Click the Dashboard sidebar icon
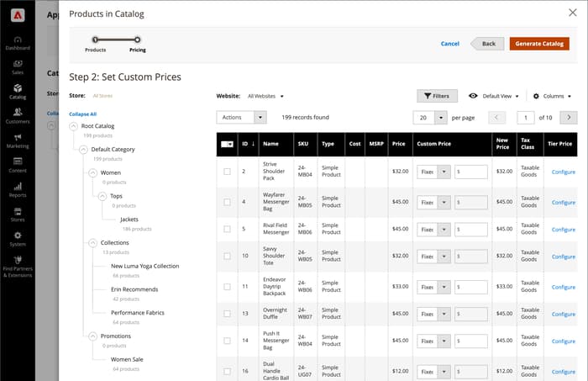The image size is (588, 381). [x=17, y=41]
